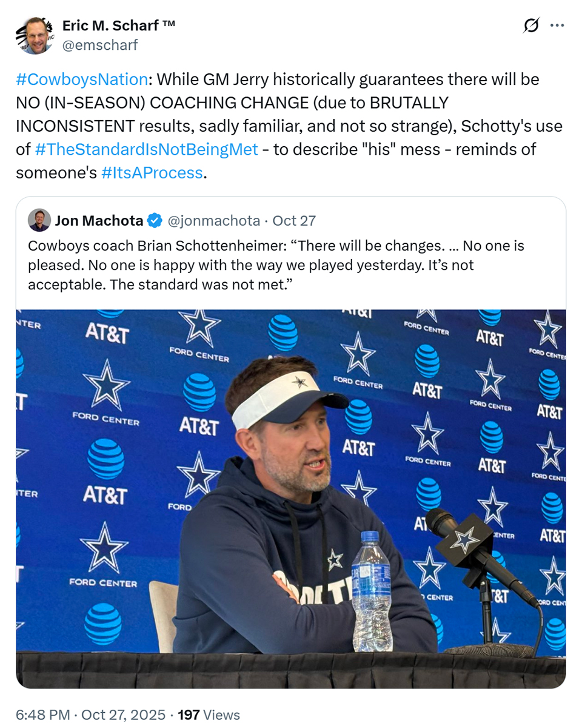Click the Cowboys star microphone in photo
Screen dimensions: 582x728
(x=464, y=537)
